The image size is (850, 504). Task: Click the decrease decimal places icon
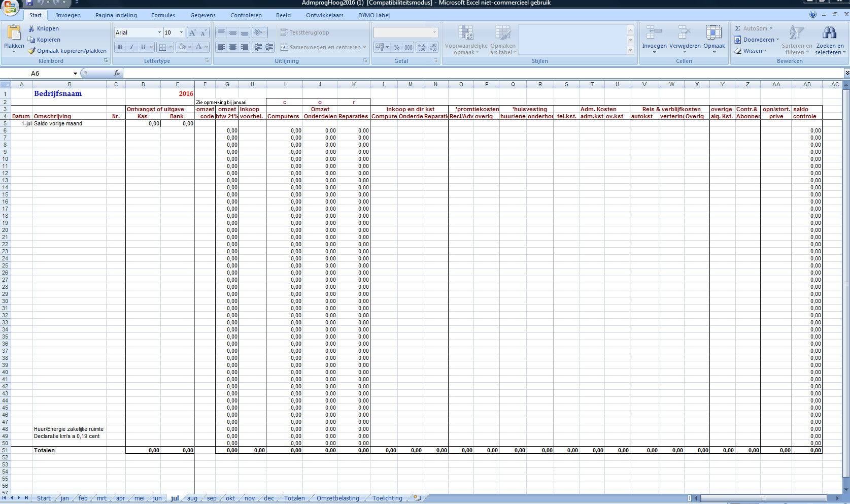click(x=433, y=47)
